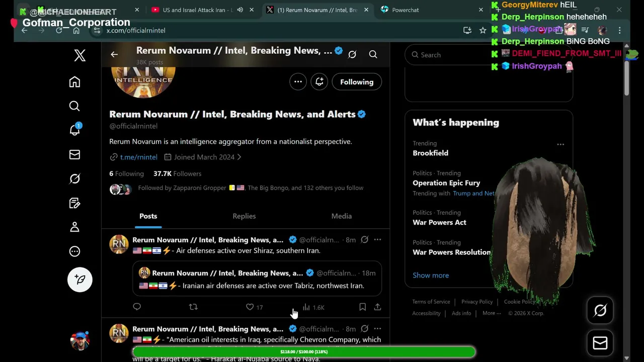Screen dimensions: 644x362
Task: Search posts icon in the profile header
Action: tap(373, 54)
